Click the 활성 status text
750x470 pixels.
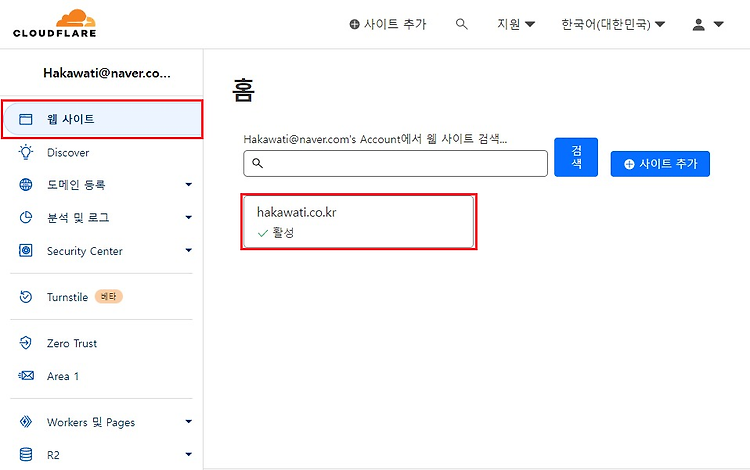(x=283, y=233)
